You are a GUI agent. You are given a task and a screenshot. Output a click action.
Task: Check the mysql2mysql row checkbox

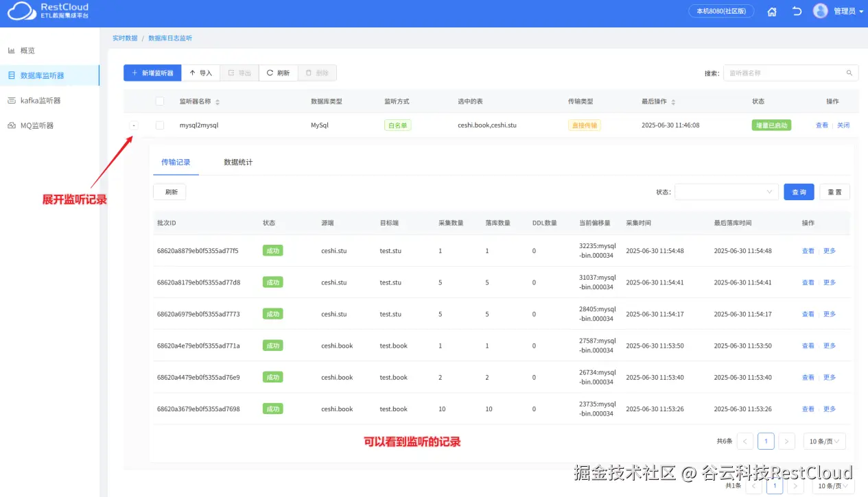[x=160, y=125]
